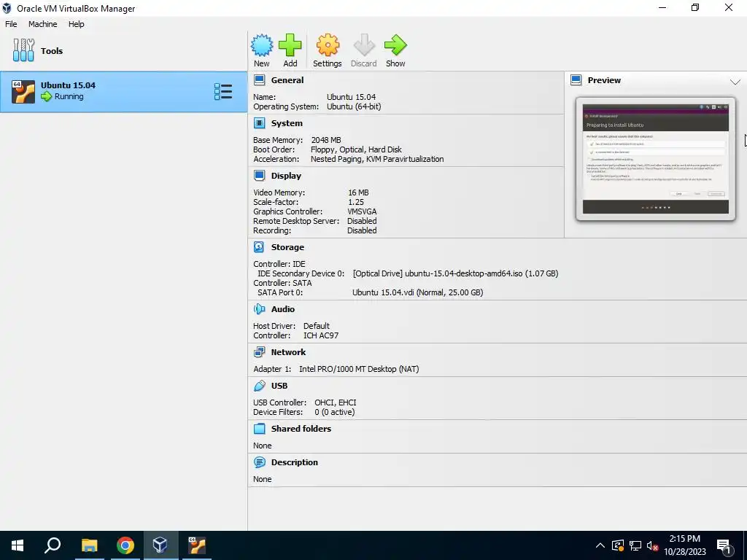Screen dimensions: 747x560
Task: Open File Explorer from the taskbar
Action: coord(90,545)
